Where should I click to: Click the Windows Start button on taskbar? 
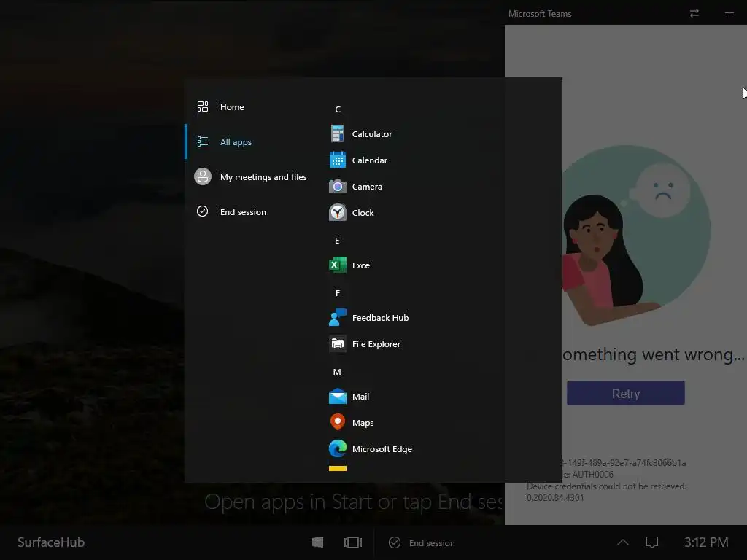click(318, 542)
